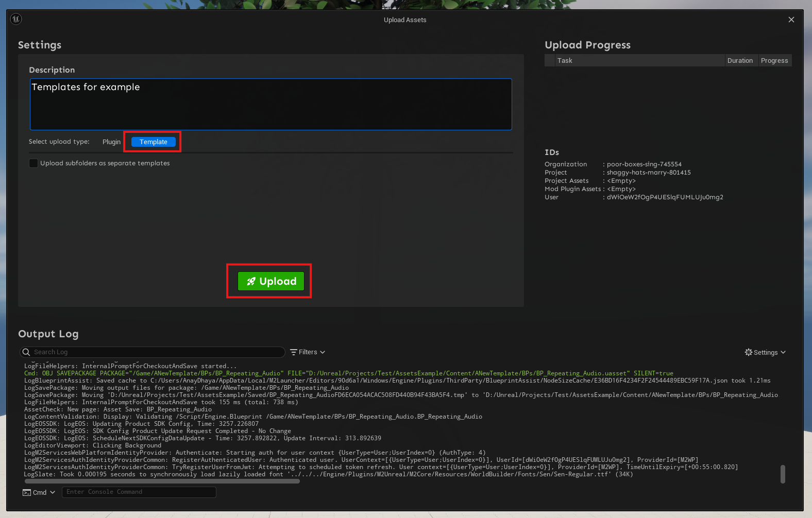Image resolution: width=812 pixels, height=518 pixels.
Task: Click the Output Log horizontal scrollbar
Action: point(162,481)
